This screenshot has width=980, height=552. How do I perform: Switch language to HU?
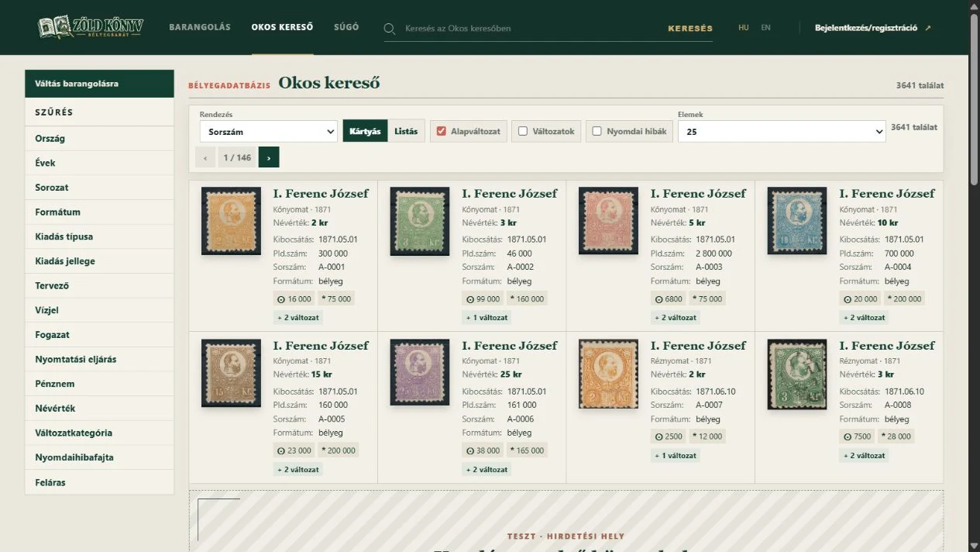pyautogui.click(x=744, y=28)
